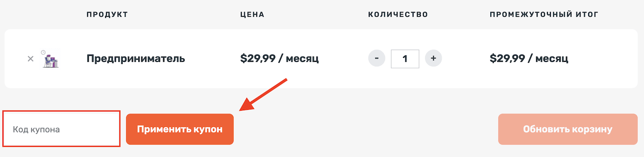
Task: Click the месяц text in the subtotal
Action: 551,59
